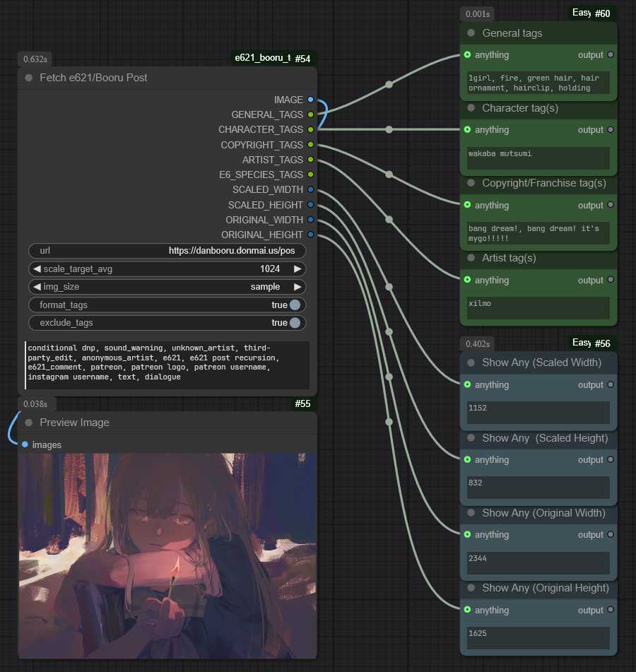Click the e621_booru_t #54 node badge
The width and height of the screenshot is (636, 672).
(x=273, y=58)
